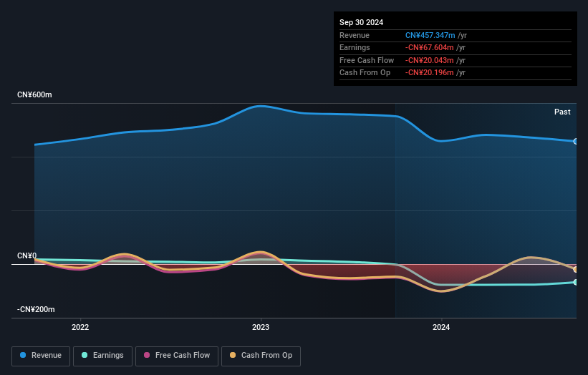Toggle the Cash From Op legend button
The image size is (588, 375).
(x=261, y=356)
